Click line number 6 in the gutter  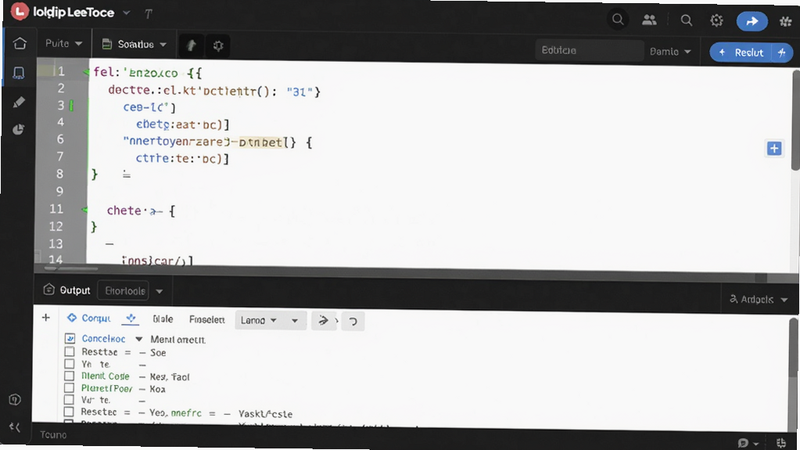(60, 139)
